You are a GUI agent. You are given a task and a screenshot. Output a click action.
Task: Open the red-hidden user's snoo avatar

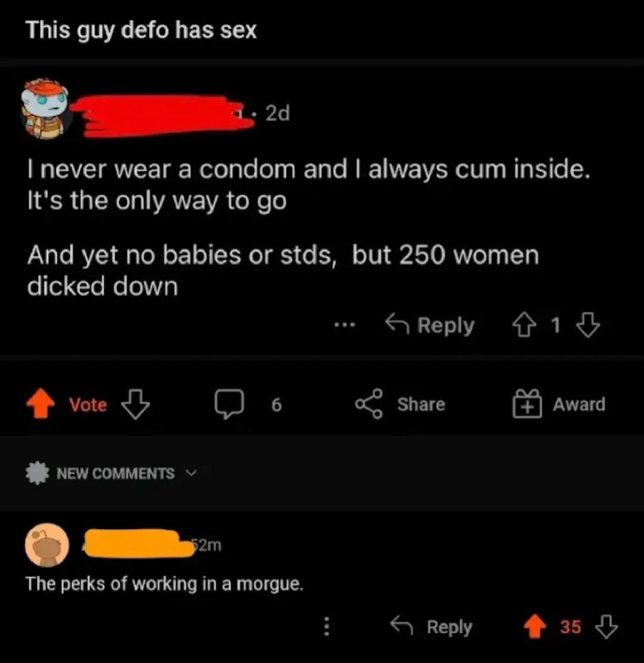45,109
